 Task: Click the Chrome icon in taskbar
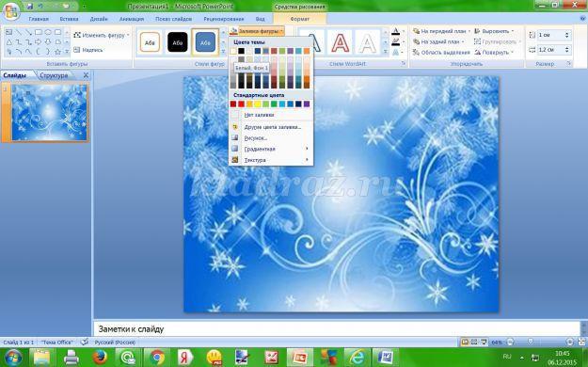point(157,358)
